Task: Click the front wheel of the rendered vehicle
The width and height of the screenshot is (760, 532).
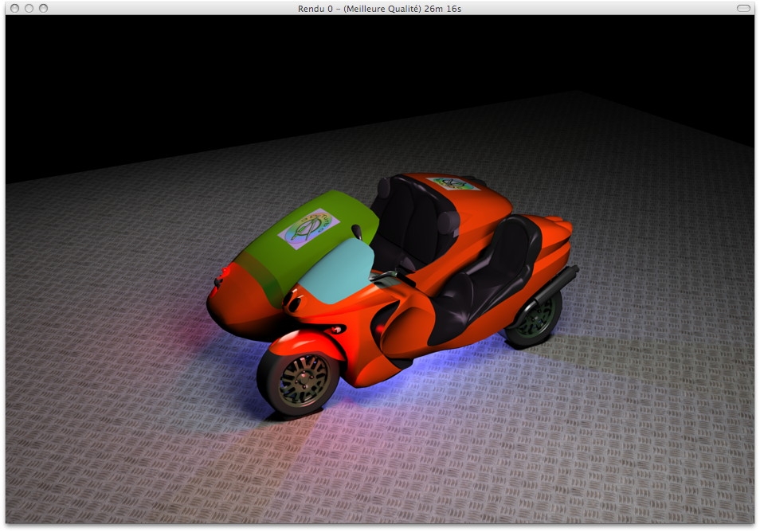Action: 298,381
